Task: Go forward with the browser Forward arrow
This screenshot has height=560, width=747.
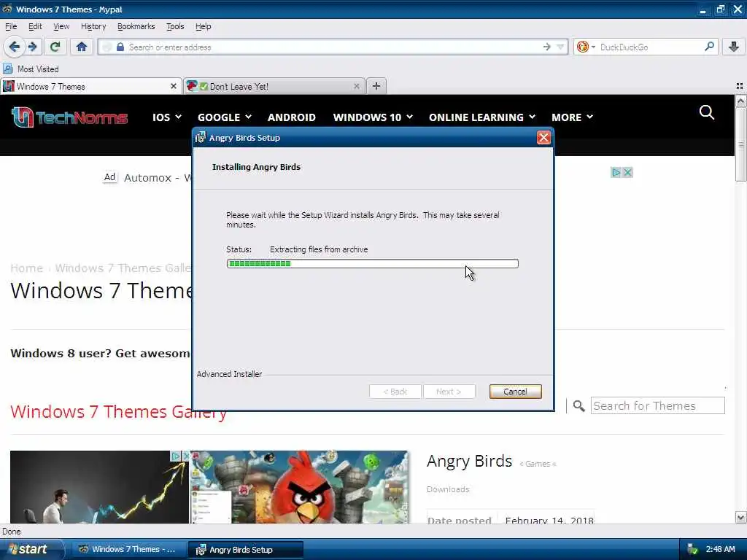Action: pos(33,47)
